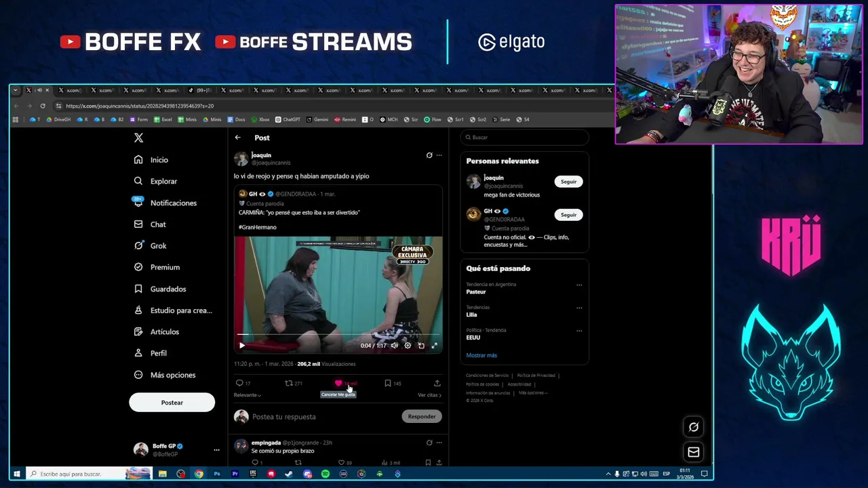Screen dimensions: 868x488
Task: Share joaquin's post via the share icon
Action: (437, 383)
